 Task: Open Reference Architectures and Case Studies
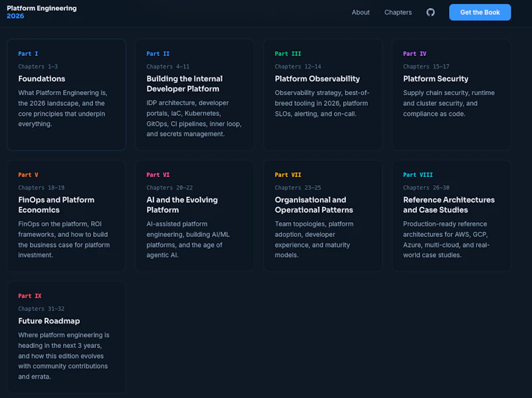[x=452, y=216]
